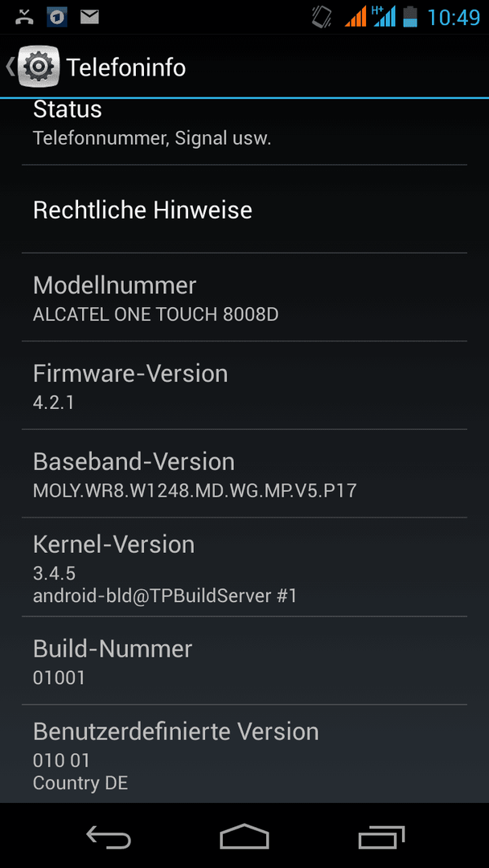Tap the Android home navigation button
This screenshot has width=489, height=868.
point(244,836)
